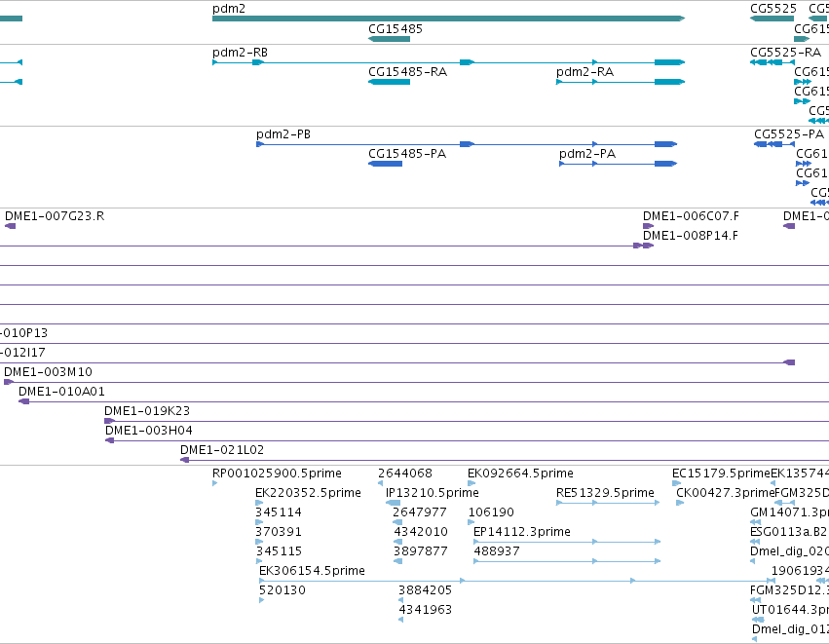Select the 345115 feature label
Image resolution: width=829 pixels, height=644 pixels.
[x=280, y=551]
